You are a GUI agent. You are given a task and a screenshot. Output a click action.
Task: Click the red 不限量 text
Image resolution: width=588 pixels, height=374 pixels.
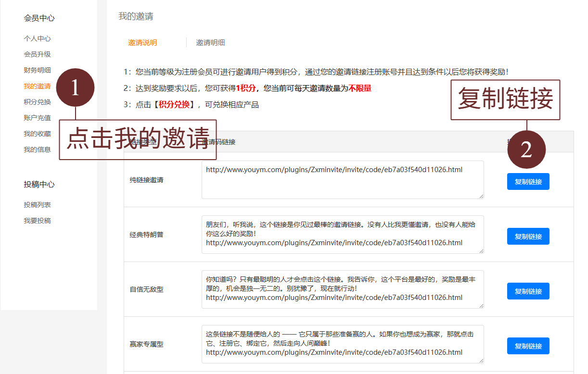360,88
